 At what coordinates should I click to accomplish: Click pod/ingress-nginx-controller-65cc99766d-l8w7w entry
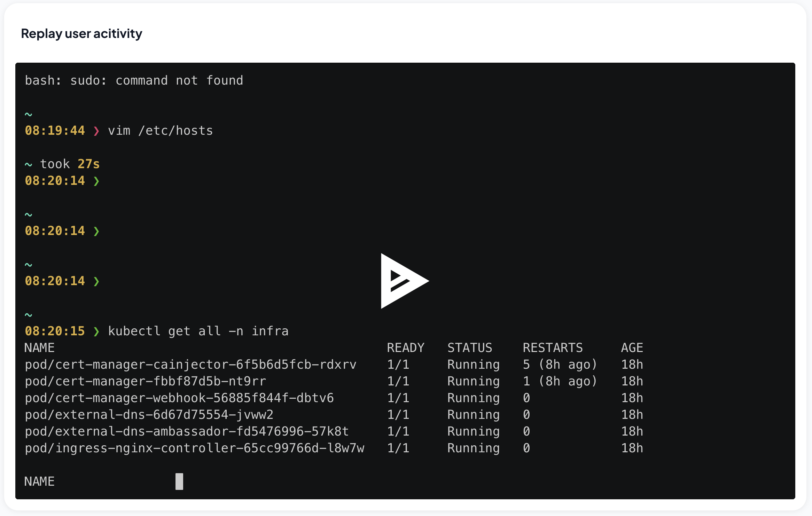click(x=194, y=448)
